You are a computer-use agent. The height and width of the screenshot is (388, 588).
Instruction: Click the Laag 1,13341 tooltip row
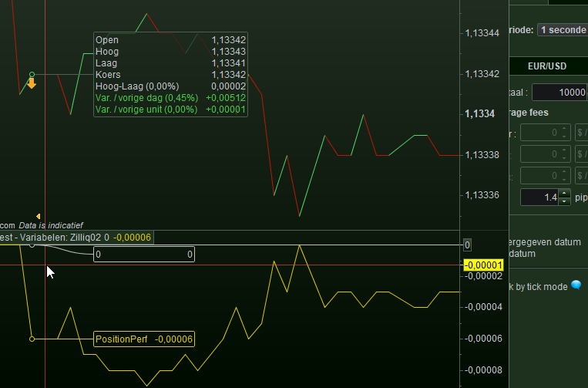tap(170, 63)
